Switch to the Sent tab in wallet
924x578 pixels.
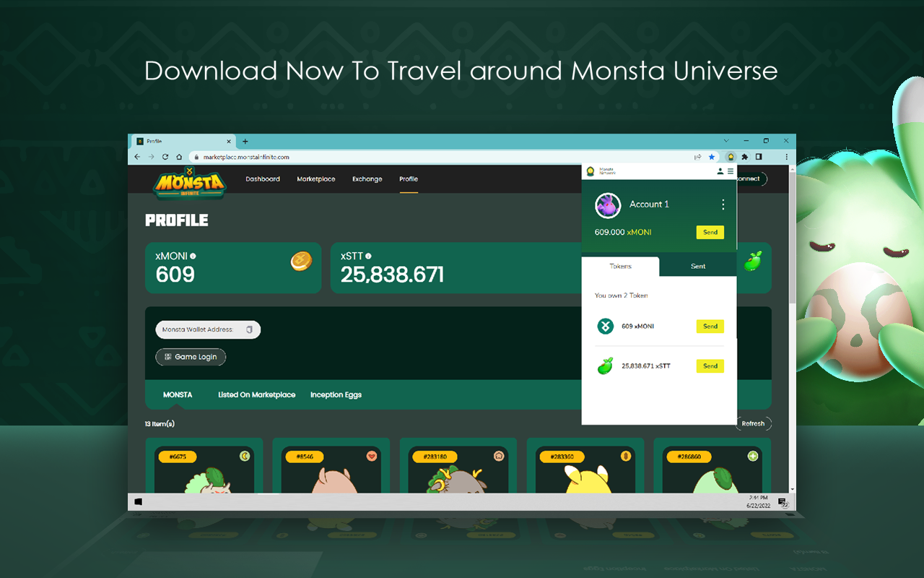point(698,266)
